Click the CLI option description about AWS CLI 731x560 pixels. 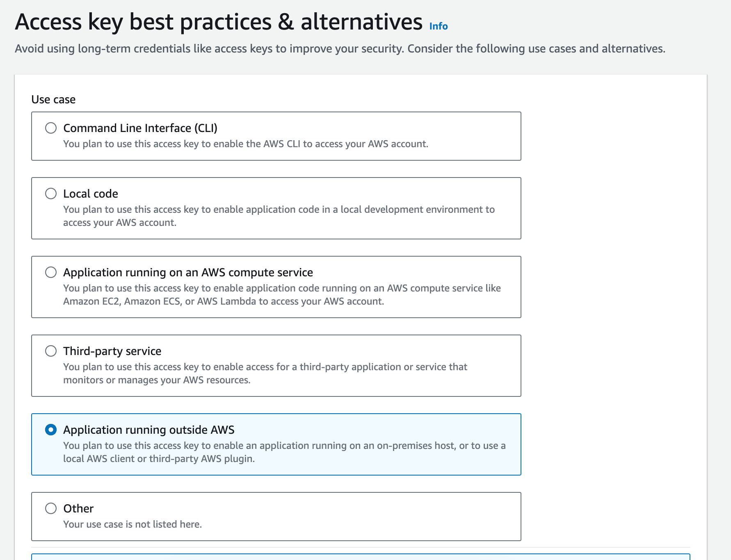(245, 144)
